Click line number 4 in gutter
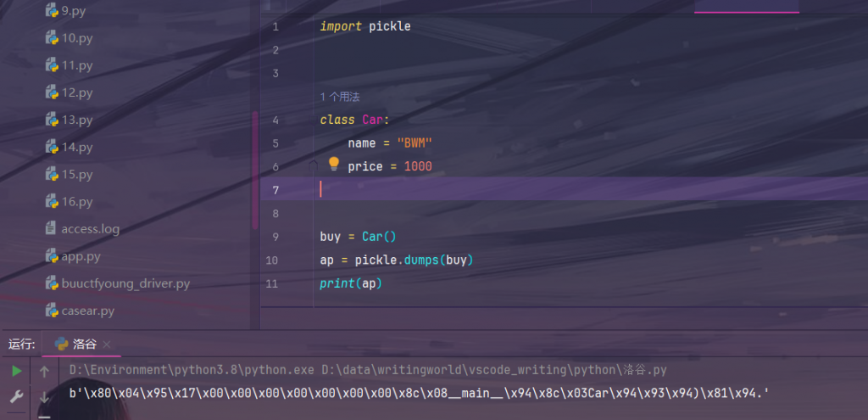This screenshot has width=868, height=420. [275, 120]
